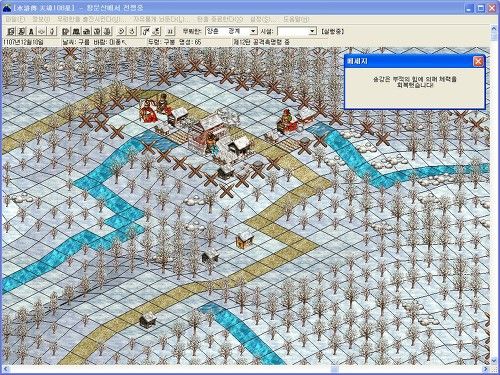This screenshot has height=375, width=500.
Task: Expand the empty 시설 dropdown
Action: (x=312, y=31)
